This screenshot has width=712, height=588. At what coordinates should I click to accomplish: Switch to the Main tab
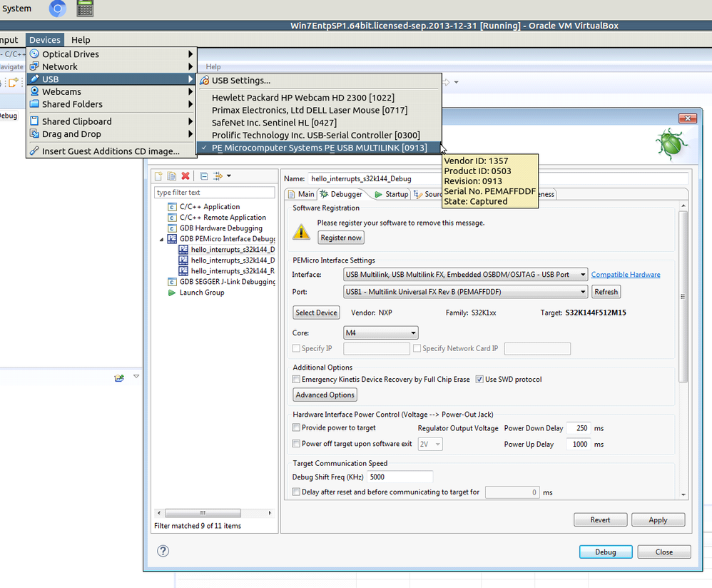pyautogui.click(x=301, y=194)
